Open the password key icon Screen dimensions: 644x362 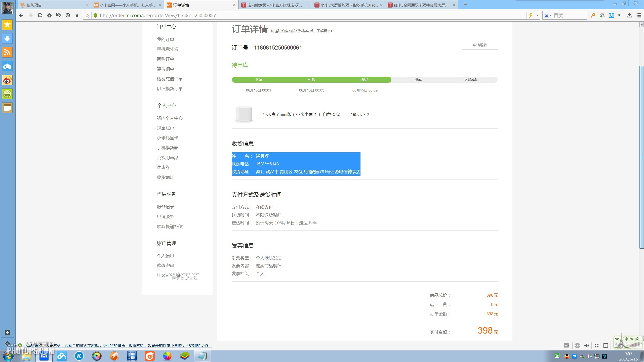[593, 15]
